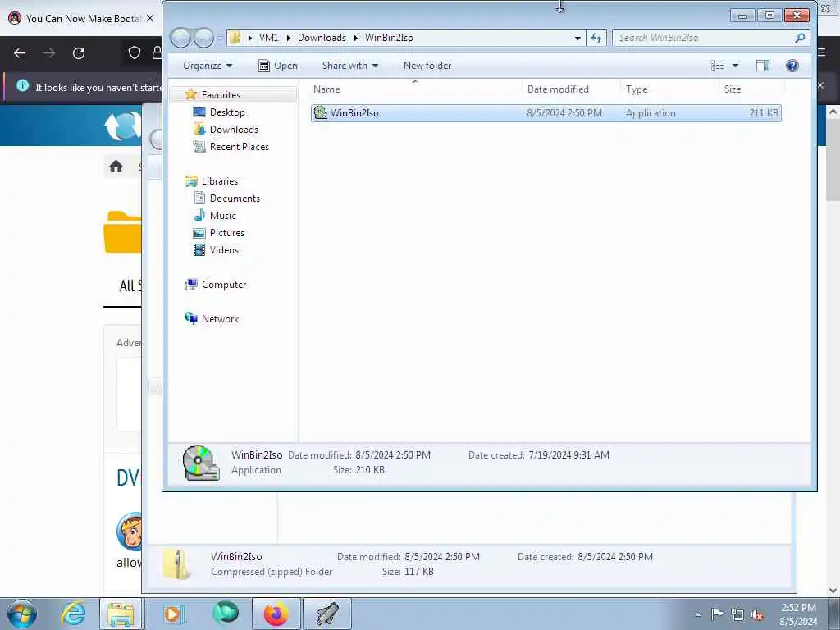Screen dimensions: 840x630
Task: Click VM1 in the address breadcrumb
Action: (x=268, y=38)
